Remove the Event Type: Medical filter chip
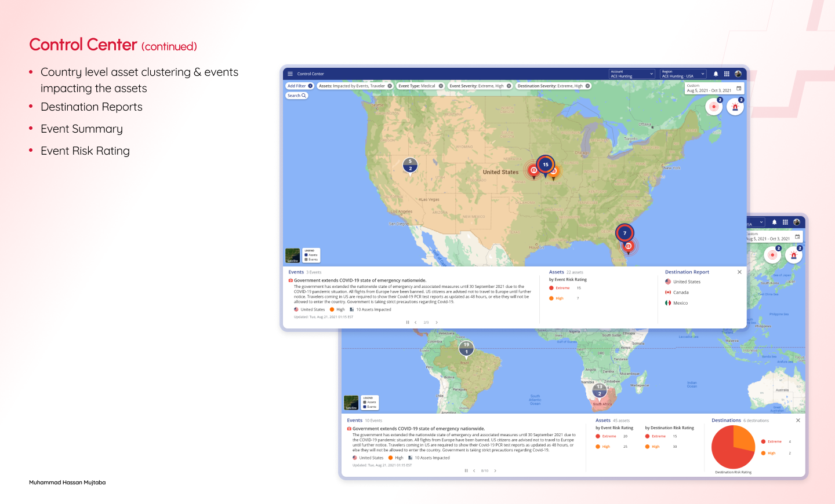The image size is (835, 504). (441, 86)
